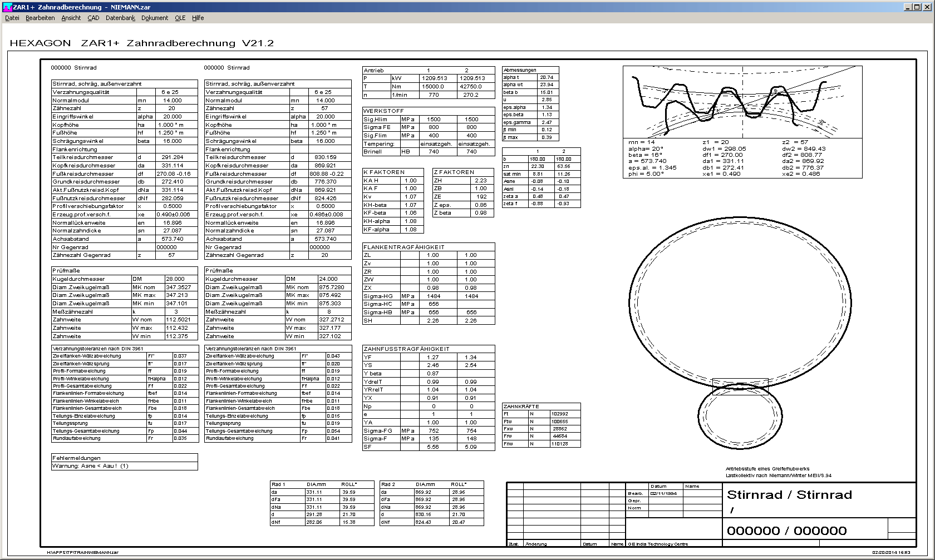Minimize the ZAR1+ window

coord(908,7)
